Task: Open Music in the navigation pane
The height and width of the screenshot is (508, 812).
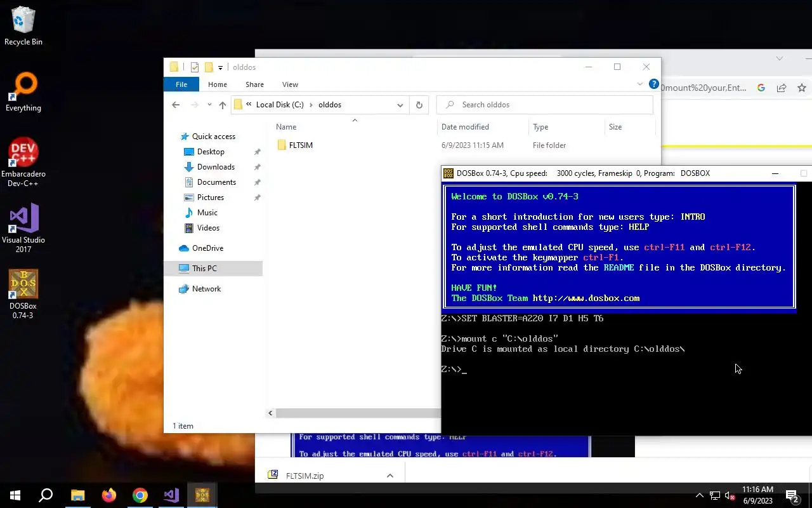Action: point(207,213)
